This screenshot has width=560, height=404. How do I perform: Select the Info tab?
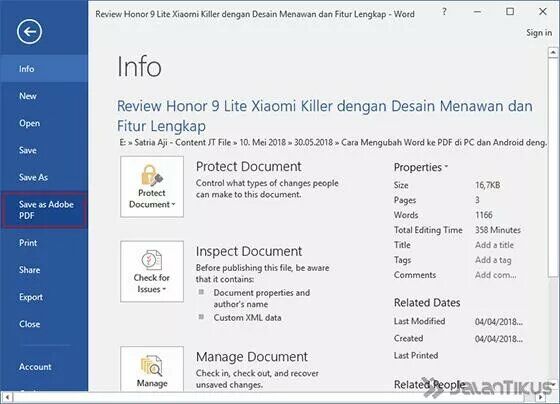click(x=44, y=69)
